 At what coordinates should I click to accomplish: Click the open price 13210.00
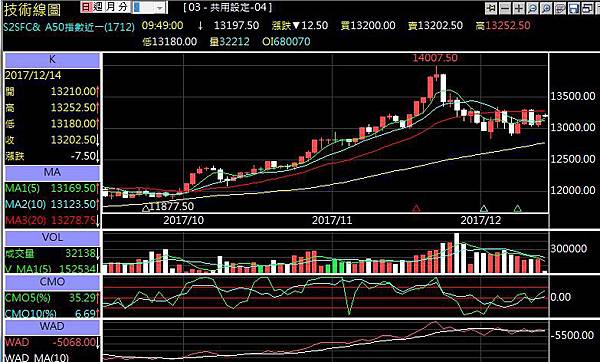pos(73,91)
